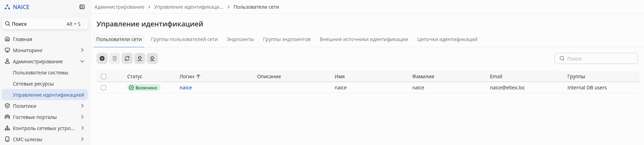The image size is (644, 145).
Task: Switch to Группы пользователей сети tab
Action: tap(184, 39)
